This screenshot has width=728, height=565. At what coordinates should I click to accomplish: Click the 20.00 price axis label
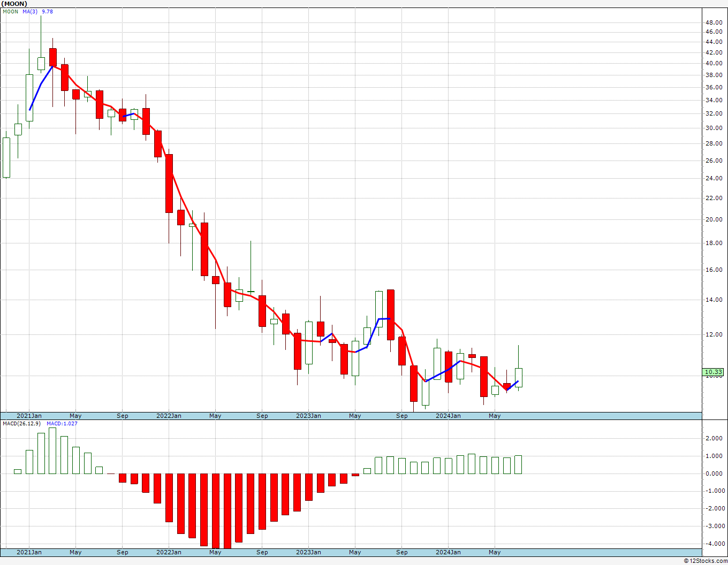pos(714,219)
